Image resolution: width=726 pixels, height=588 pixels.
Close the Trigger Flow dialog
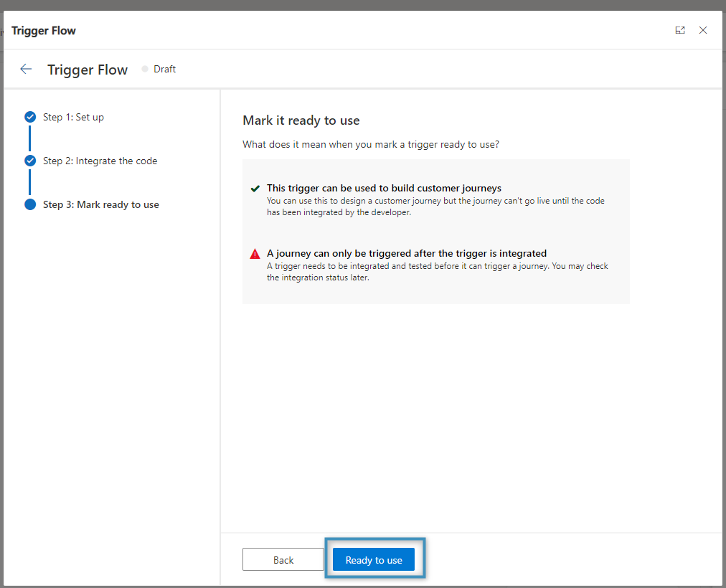pos(703,31)
